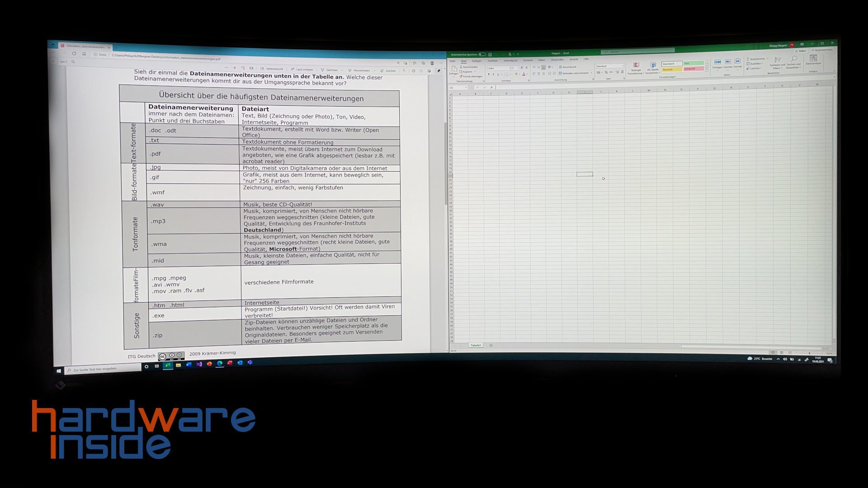868x488 pixels.
Task: Click Bedingte Formatierung icon
Action: [x=636, y=66]
